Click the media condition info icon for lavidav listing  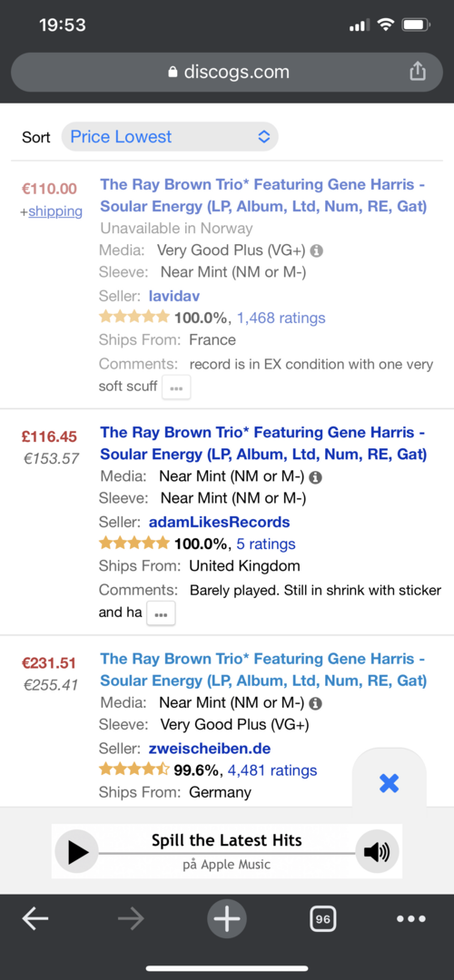click(316, 250)
